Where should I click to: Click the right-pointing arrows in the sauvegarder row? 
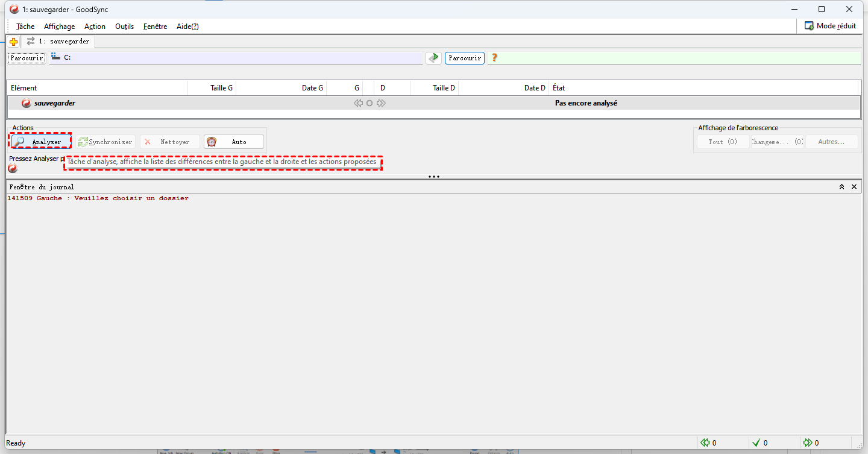381,103
